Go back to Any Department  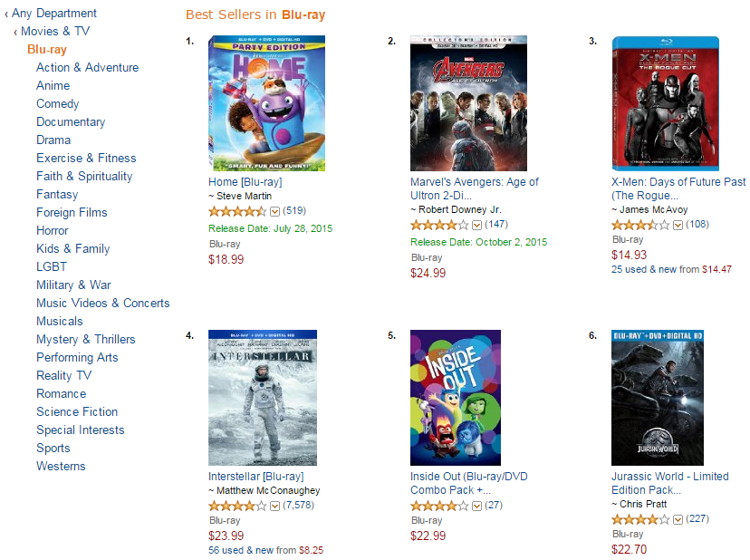point(54,14)
